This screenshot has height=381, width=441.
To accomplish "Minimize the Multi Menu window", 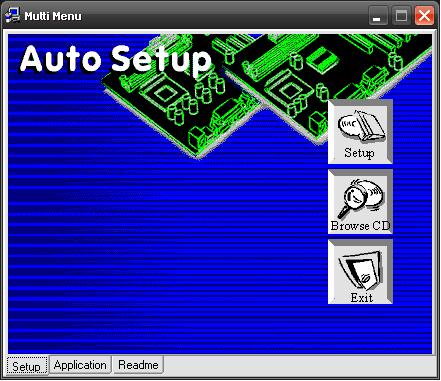I will tap(378, 16).
